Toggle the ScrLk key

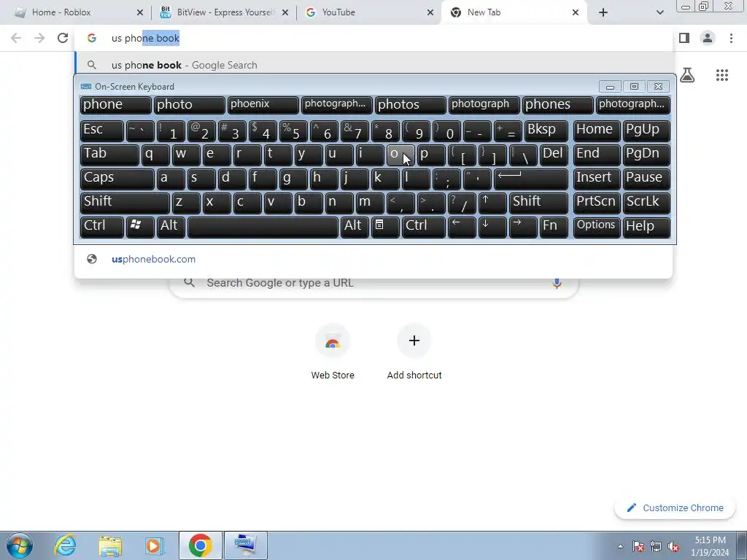coord(646,203)
